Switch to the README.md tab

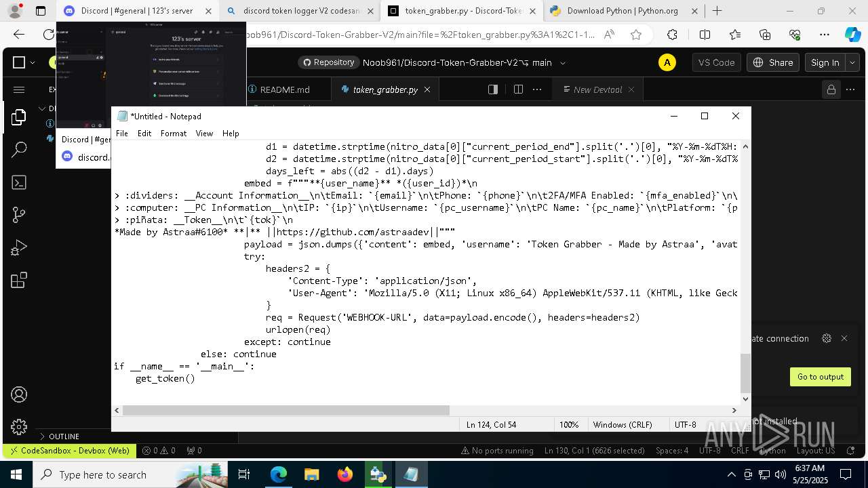pos(285,89)
